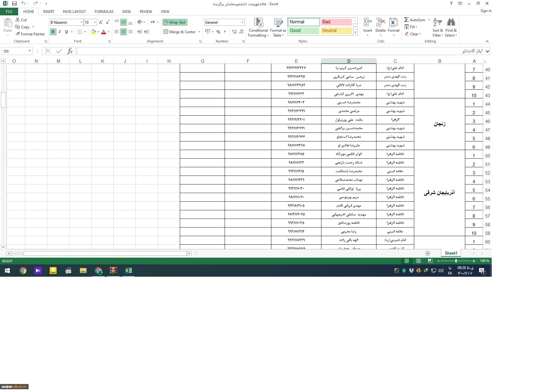
Task: Click the Sign in link
Action: tap(486, 11)
